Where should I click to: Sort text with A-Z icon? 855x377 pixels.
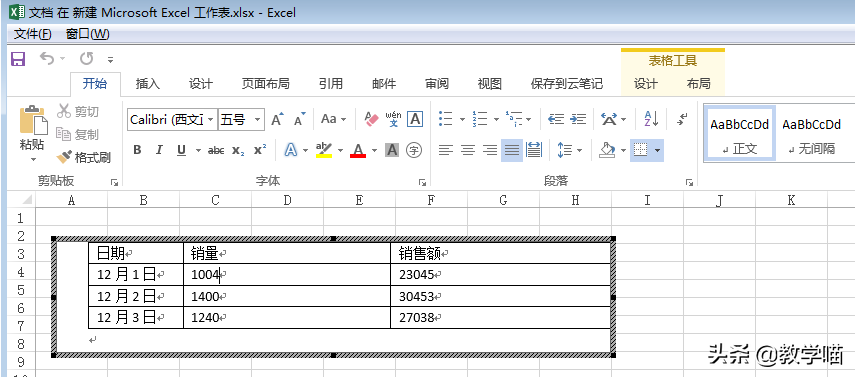point(652,118)
